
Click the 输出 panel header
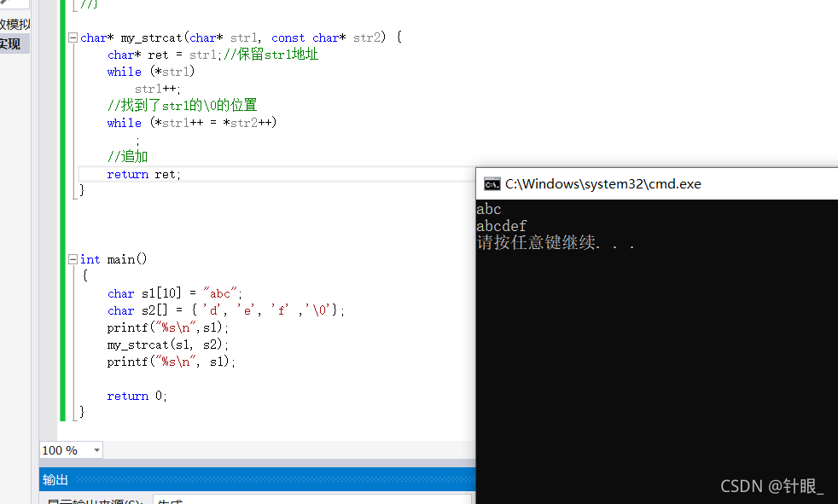(x=257, y=479)
